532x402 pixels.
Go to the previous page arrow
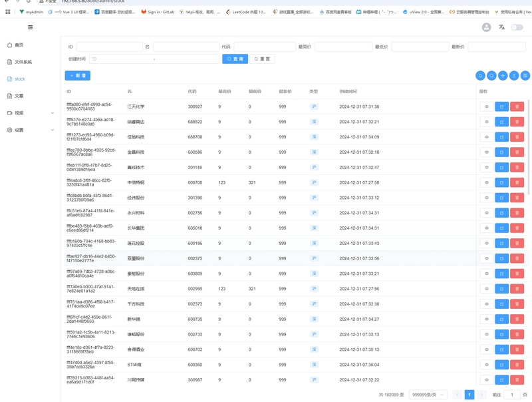pyautogui.click(x=457, y=395)
